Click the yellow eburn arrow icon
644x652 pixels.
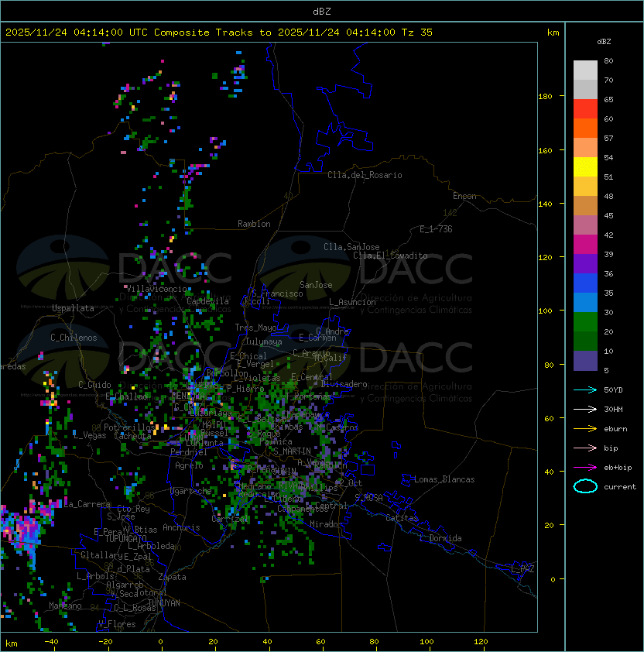click(585, 429)
